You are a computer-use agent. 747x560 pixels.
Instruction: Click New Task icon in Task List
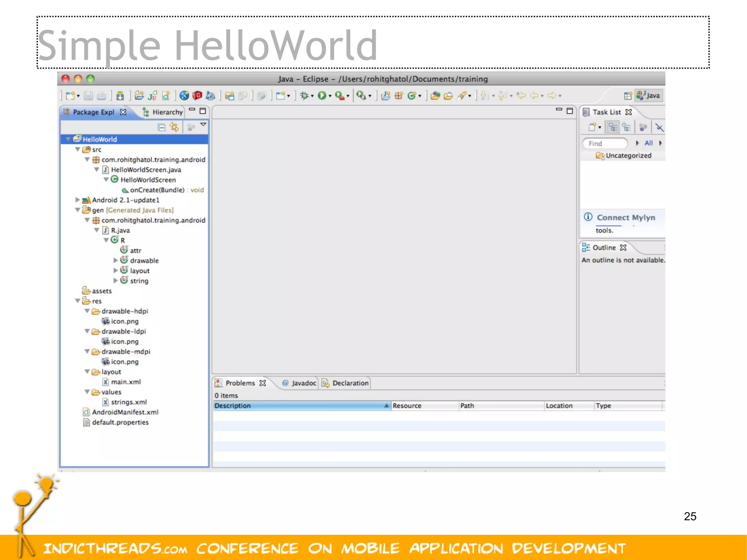coord(592,127)
